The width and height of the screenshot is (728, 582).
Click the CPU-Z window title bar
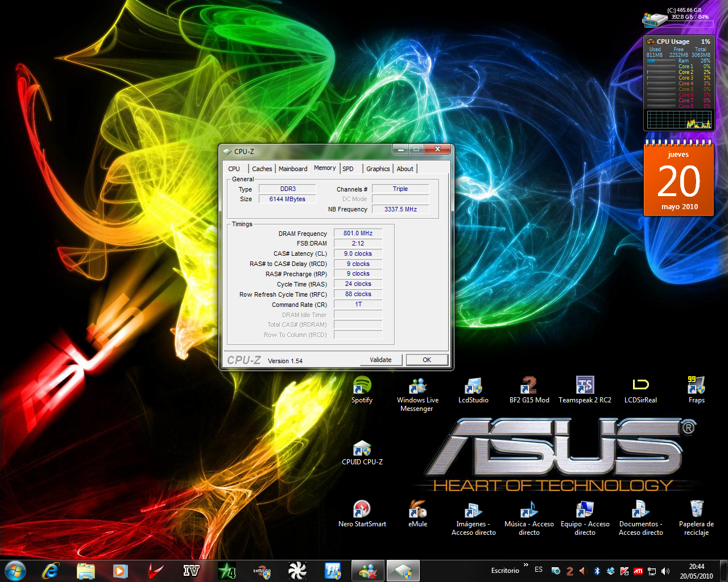(306, 151)
